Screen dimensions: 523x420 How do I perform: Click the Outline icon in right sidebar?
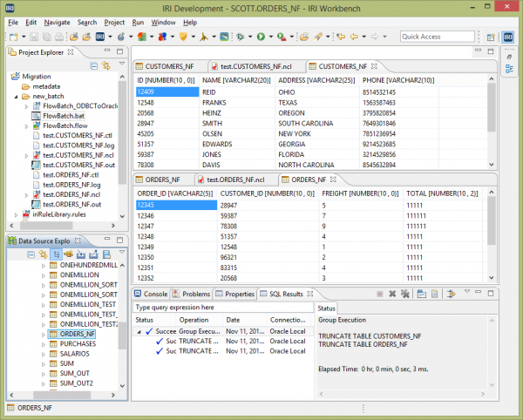point(509,69)
